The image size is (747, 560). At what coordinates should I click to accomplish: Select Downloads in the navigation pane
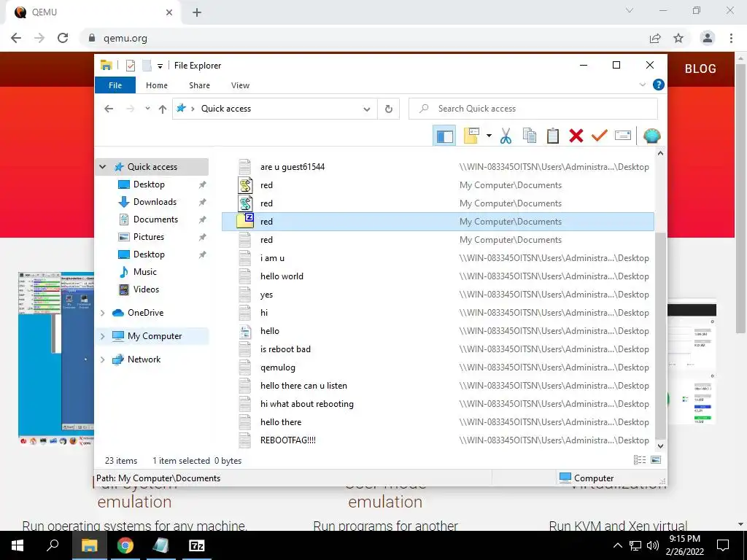(x=155, y=202)
